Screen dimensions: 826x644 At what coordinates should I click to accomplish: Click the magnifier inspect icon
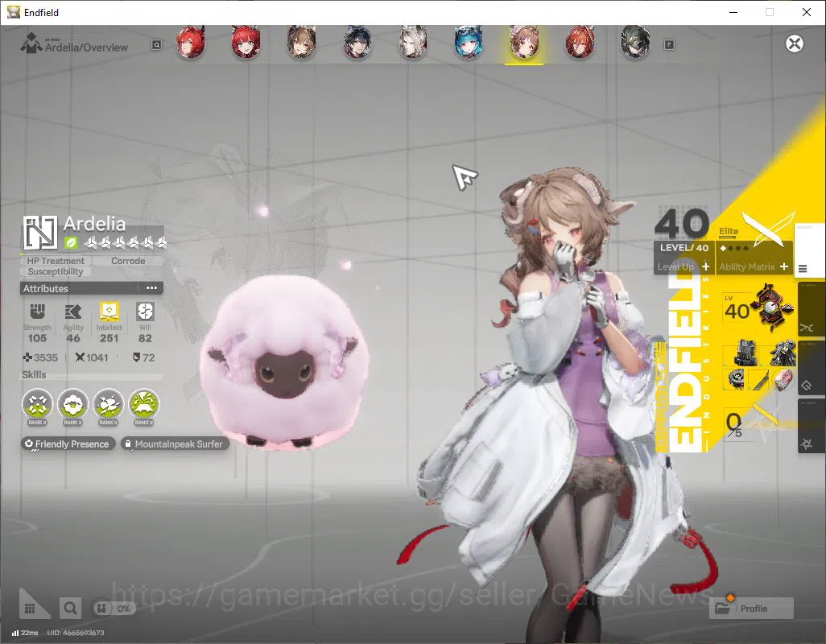click(70, 609)
